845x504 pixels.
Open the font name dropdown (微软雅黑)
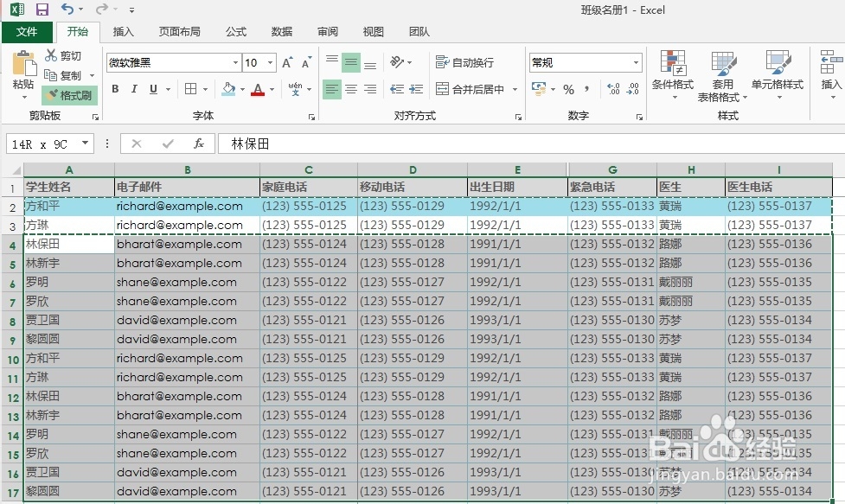[235, 63]
